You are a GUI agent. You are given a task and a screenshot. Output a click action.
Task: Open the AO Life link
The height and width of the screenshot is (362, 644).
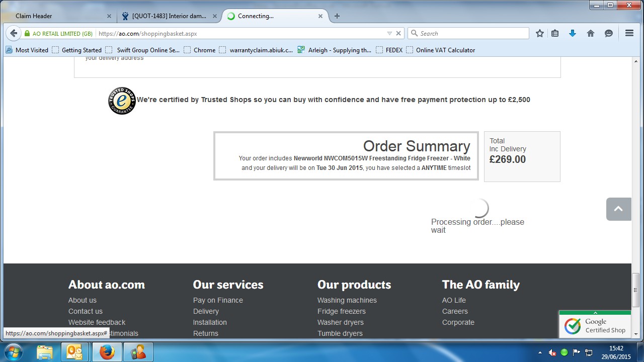point(454,300)
